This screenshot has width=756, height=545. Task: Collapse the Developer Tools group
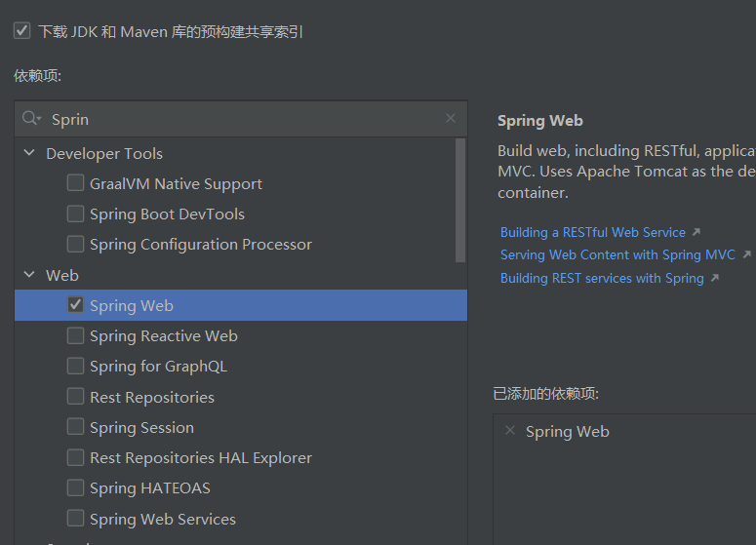[29, 153]
